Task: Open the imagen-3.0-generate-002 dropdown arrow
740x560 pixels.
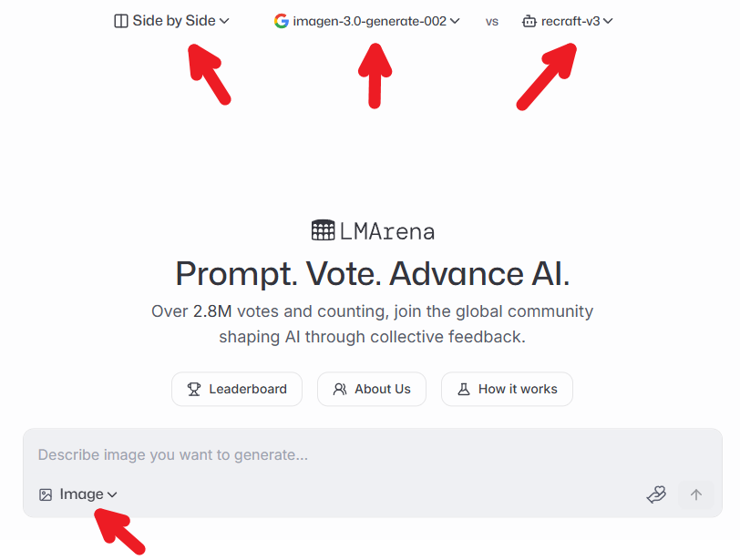Action: pos(455,21)
